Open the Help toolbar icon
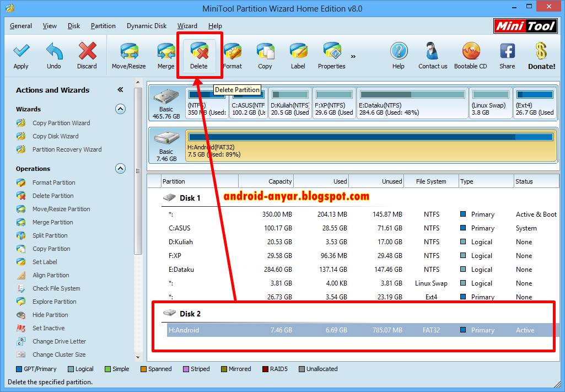This screenshot has height=392, width=565. (x=399, y=51)
